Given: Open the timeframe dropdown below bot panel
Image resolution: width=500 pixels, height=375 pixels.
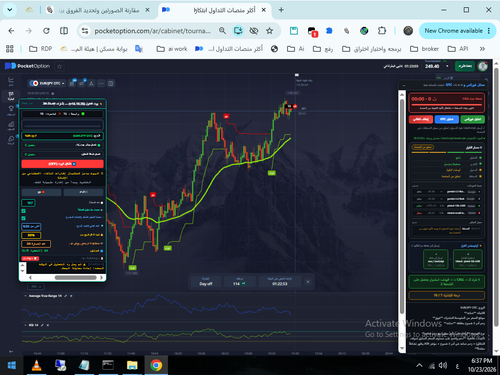Looking at the screenshot, I should pyautogui.click(x=36, y=287).
